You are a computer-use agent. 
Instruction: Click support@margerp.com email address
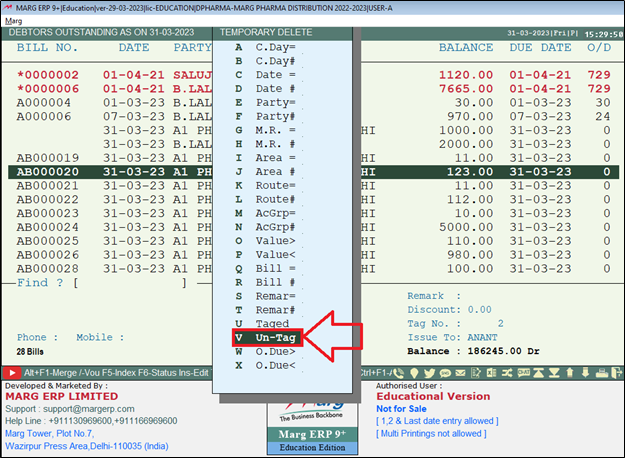coord(88,409)
